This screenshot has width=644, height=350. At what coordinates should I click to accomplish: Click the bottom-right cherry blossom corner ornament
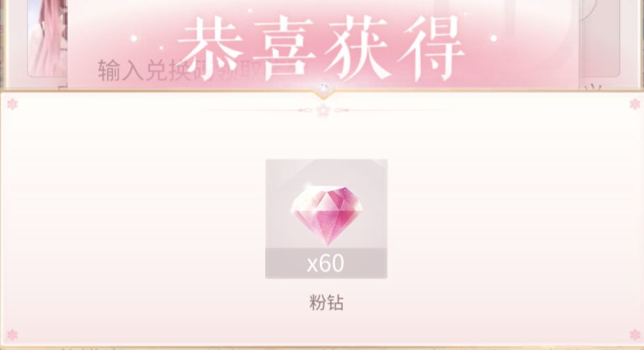click(635, 335)
